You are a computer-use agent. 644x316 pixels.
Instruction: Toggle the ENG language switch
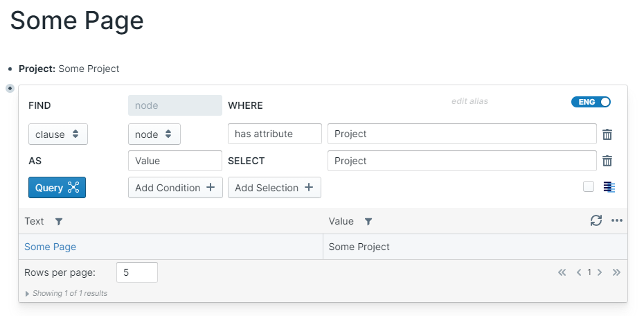coord(591,102)
